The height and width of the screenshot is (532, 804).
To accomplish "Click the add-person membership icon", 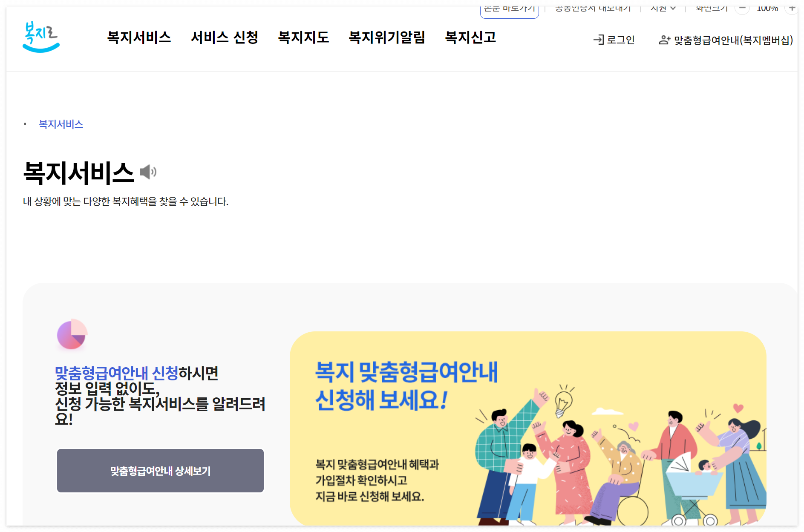I will pos(665,40).
